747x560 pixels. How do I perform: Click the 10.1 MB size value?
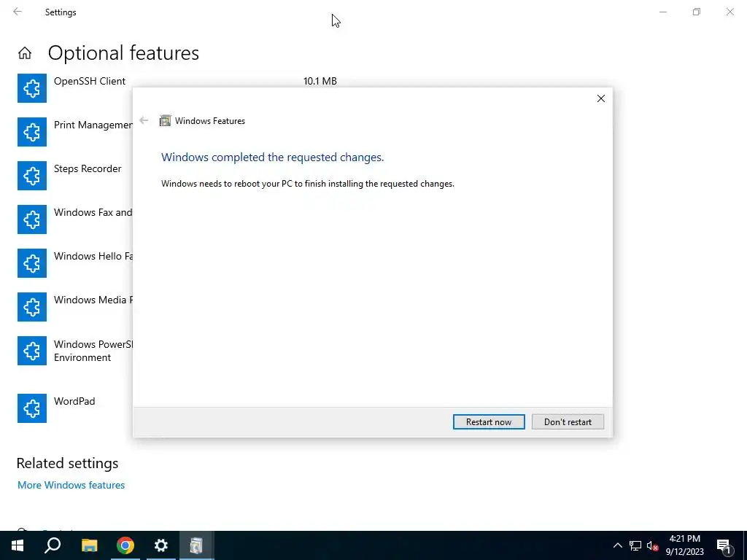coord(320,81)
